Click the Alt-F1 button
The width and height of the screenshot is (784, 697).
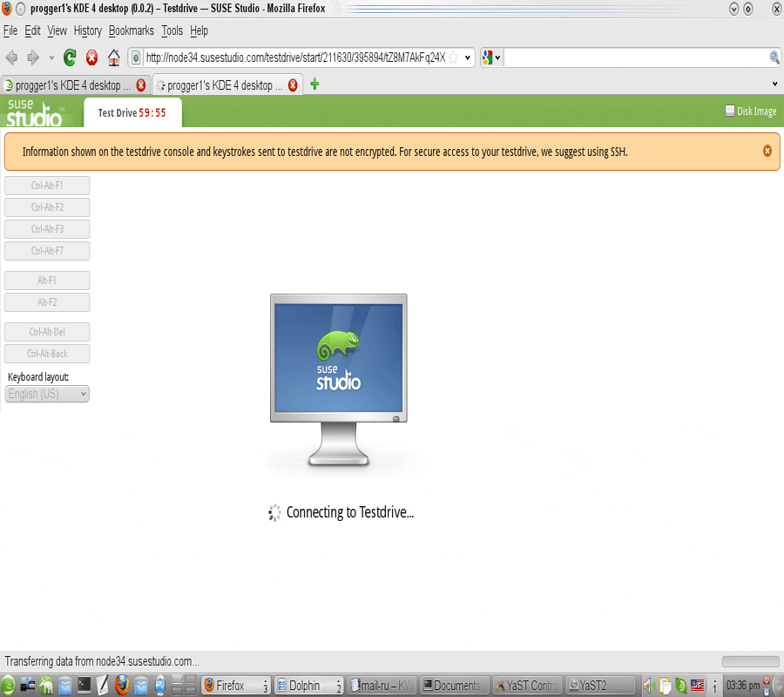(x=47, y=281)
